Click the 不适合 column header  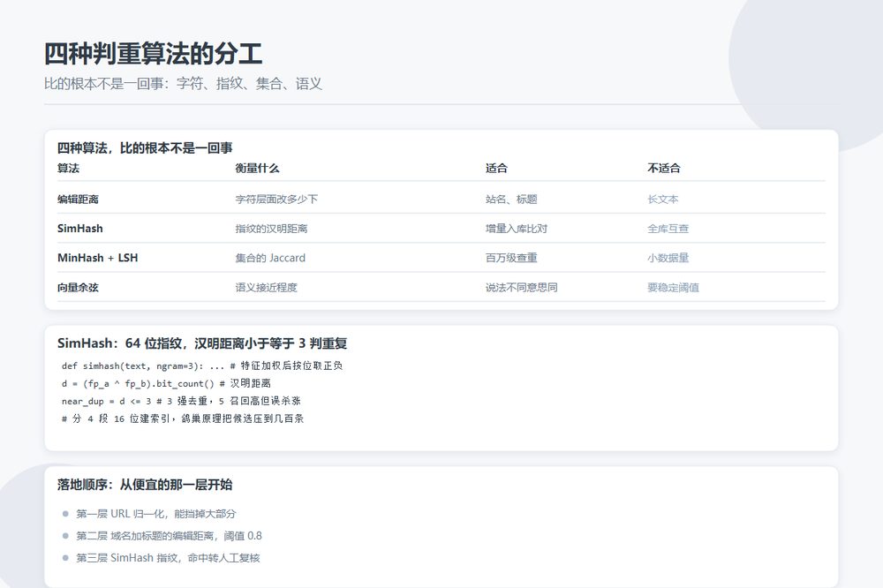pos(664,169)
